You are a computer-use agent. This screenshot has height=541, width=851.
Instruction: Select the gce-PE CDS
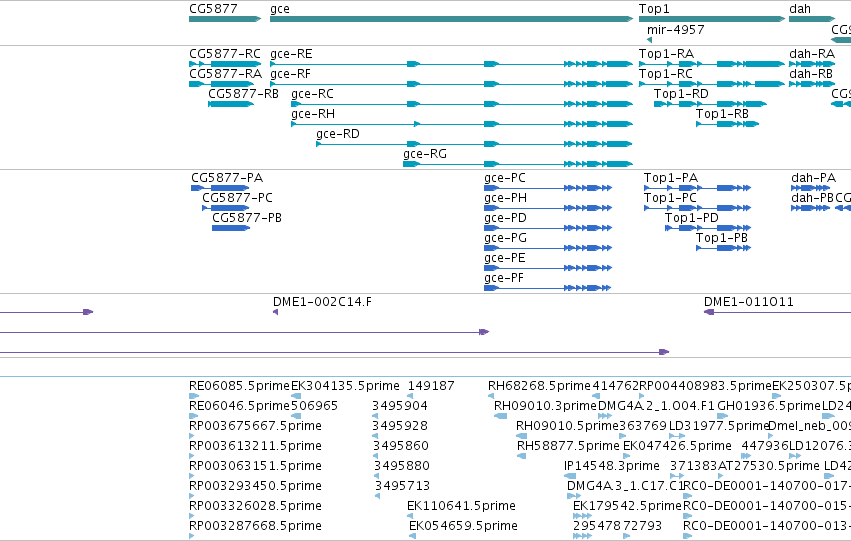click(548, 268)
